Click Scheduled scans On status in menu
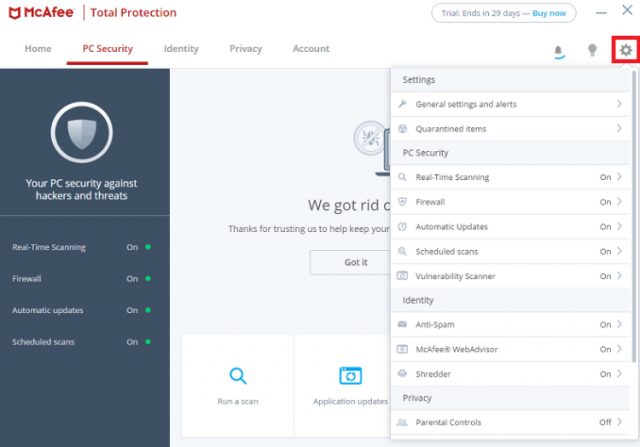This screenshot has height=447, width=640. (605, 251)
